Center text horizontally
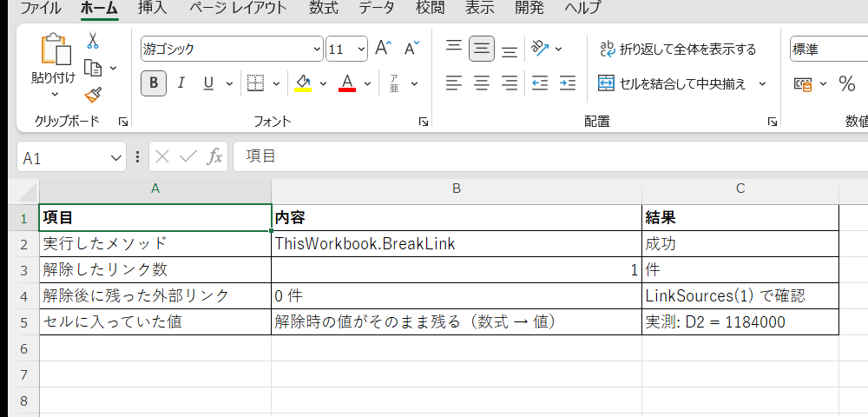 point(482,83)
